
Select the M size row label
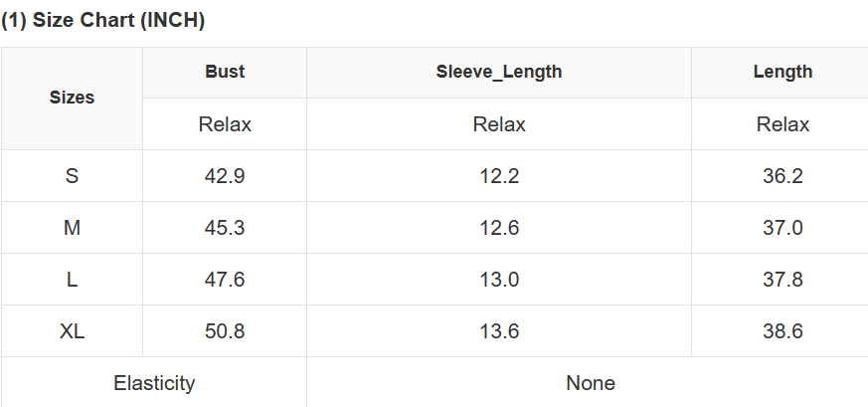(72, 228)
